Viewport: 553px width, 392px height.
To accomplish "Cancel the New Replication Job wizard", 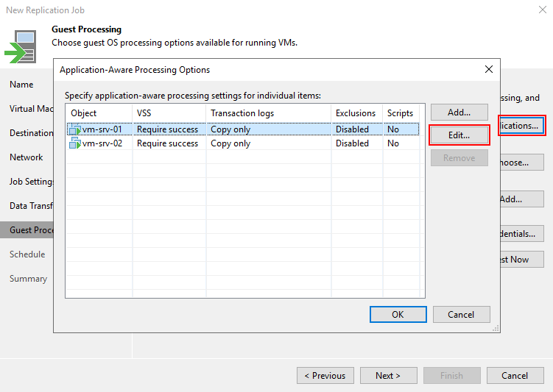I will click(515, 376).
